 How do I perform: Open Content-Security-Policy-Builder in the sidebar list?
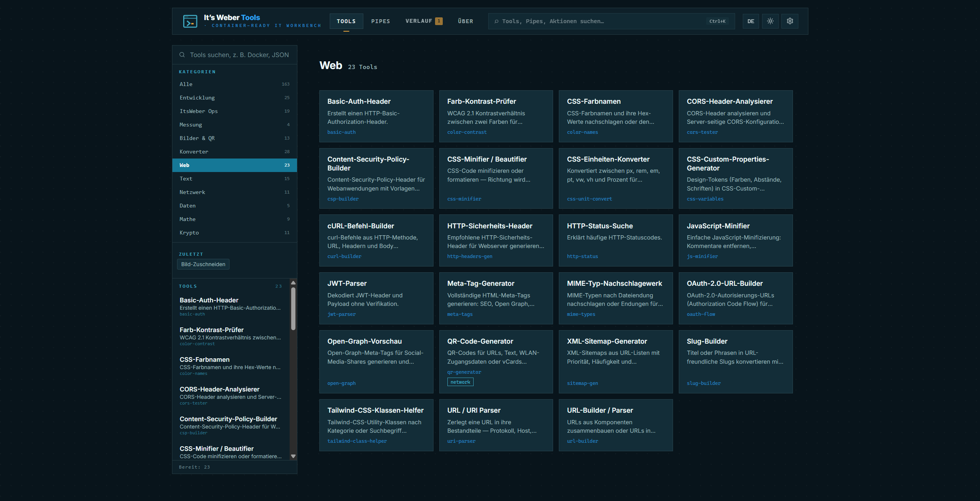click(231, 425)
